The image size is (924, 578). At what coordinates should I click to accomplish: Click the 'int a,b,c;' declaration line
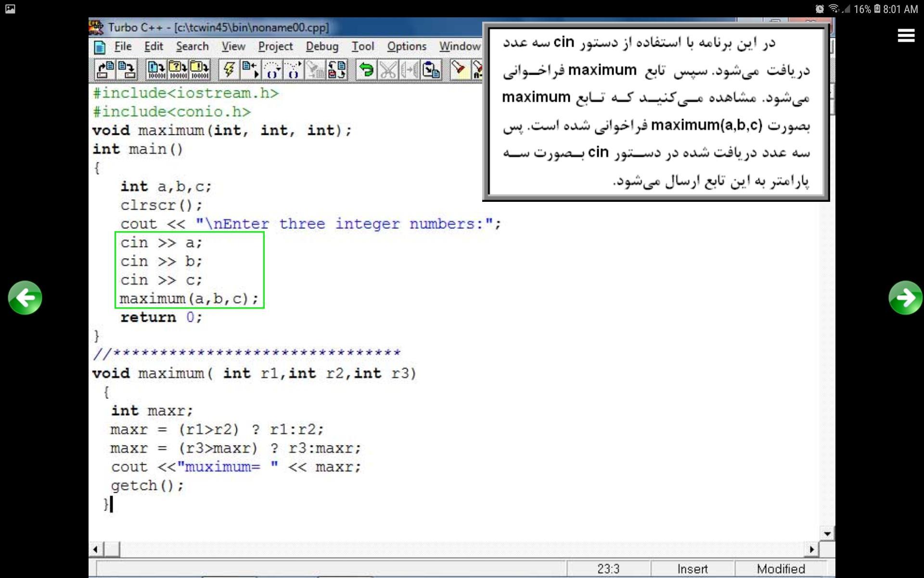pyautogui.click(x=166, y=186)
